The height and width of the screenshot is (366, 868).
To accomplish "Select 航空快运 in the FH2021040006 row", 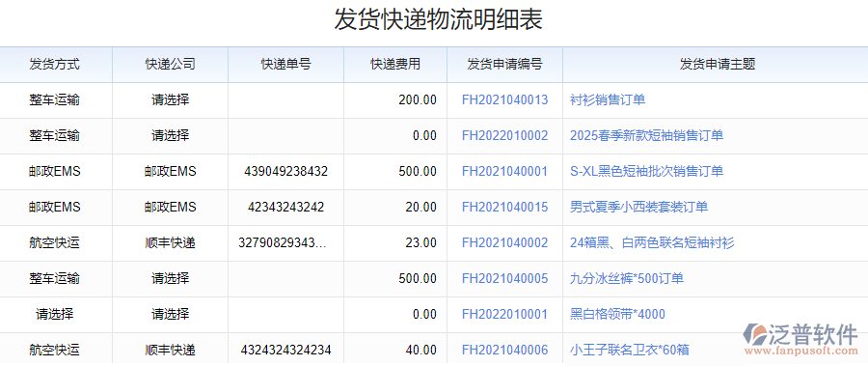I will 54,350.
